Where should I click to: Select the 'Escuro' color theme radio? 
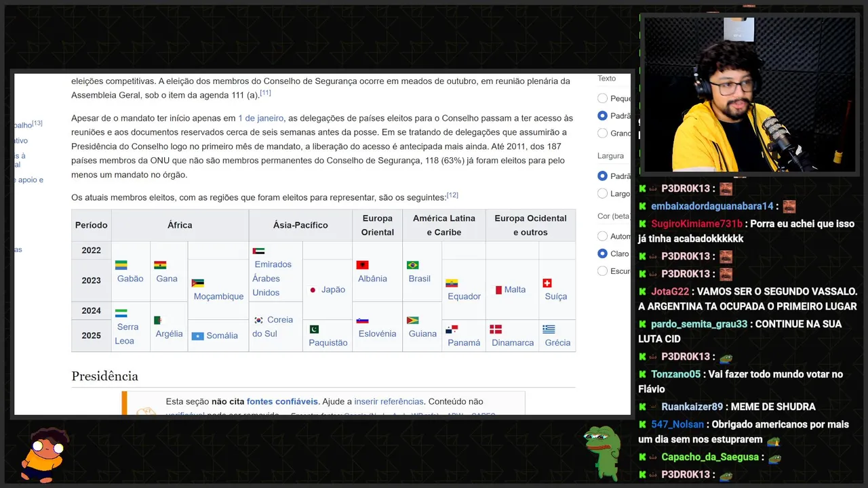click(602, 271)
